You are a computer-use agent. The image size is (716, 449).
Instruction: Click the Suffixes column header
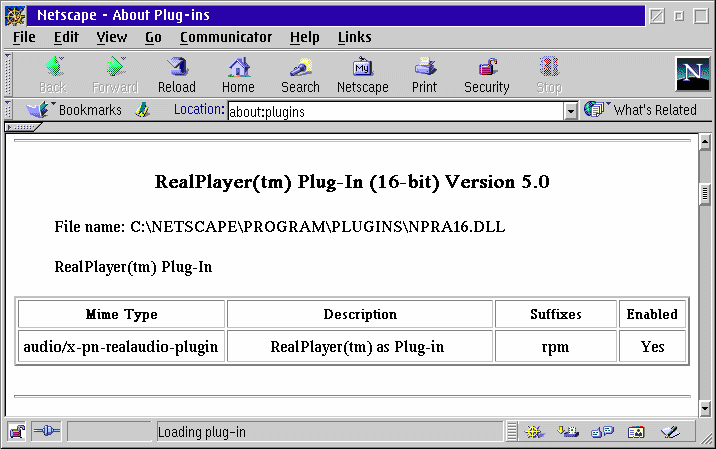tap(556, 314)
